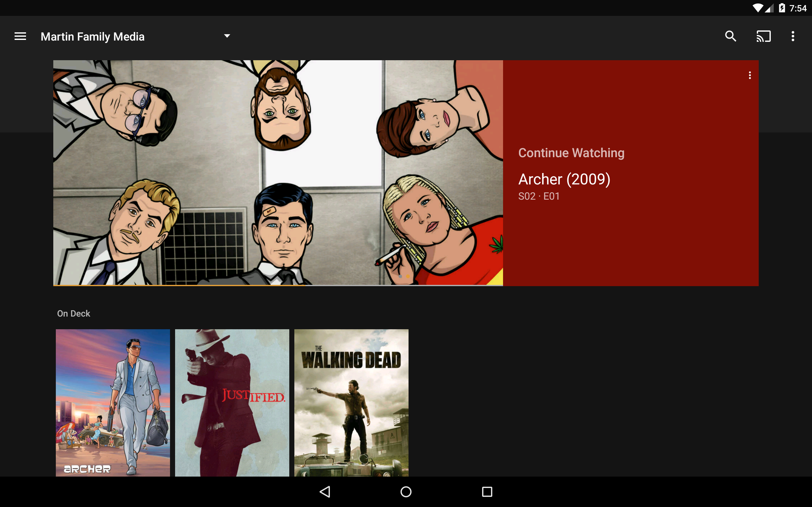Image resolution: width=812 pixels, height=507 pixels.
Task: Expand the Martin Family Media server dropdown
Action: (227, 36)
